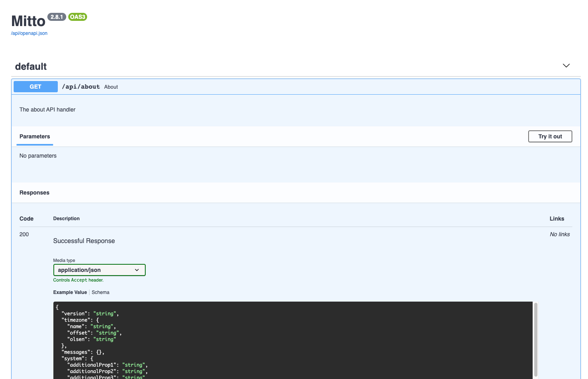
Task: Click the "version" line in example JSON
Action: [x=90, y=314]
